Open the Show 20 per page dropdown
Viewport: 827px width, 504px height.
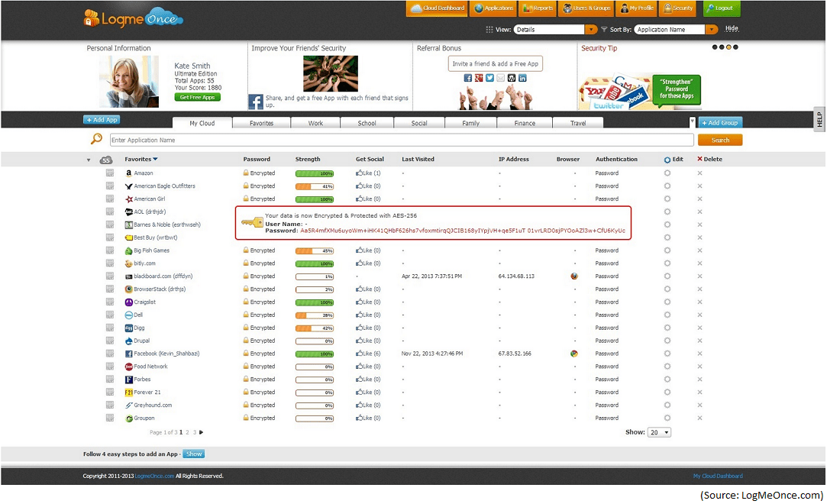[x=659, y=432]
